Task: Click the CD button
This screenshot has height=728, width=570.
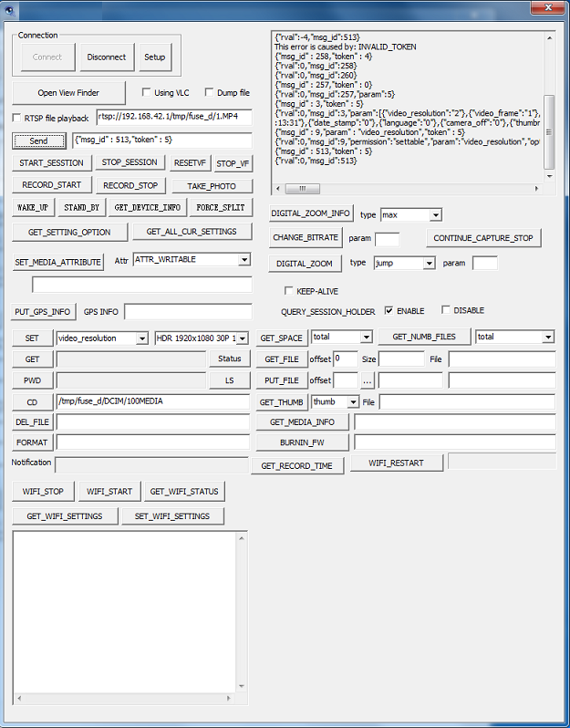Action: tap(32, 402)
